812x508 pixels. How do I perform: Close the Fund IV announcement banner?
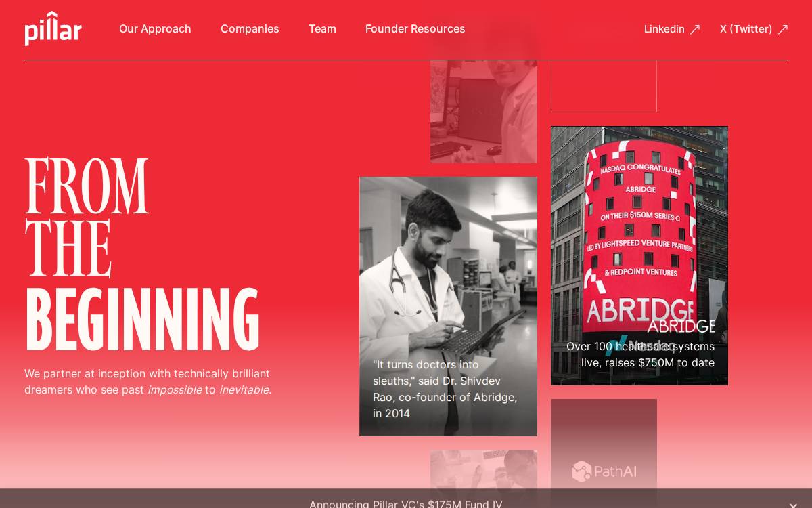pyautogui.click(x=793, y=505)
